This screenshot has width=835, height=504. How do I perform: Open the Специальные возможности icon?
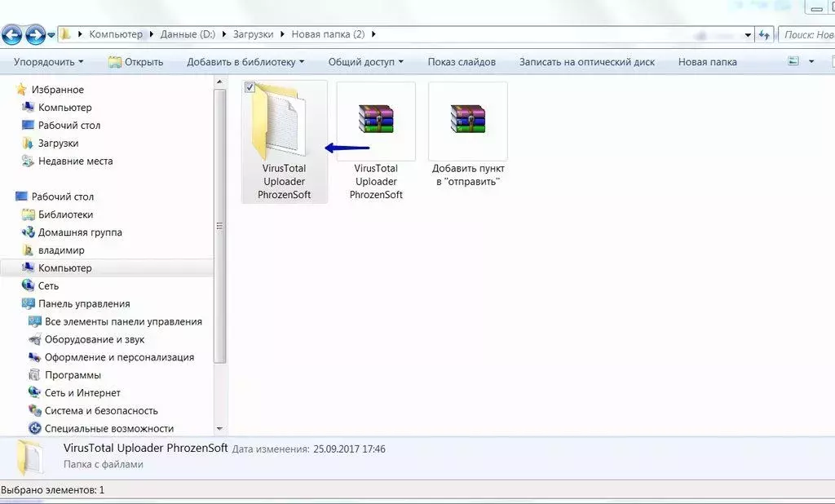click(x=34, y=428)
